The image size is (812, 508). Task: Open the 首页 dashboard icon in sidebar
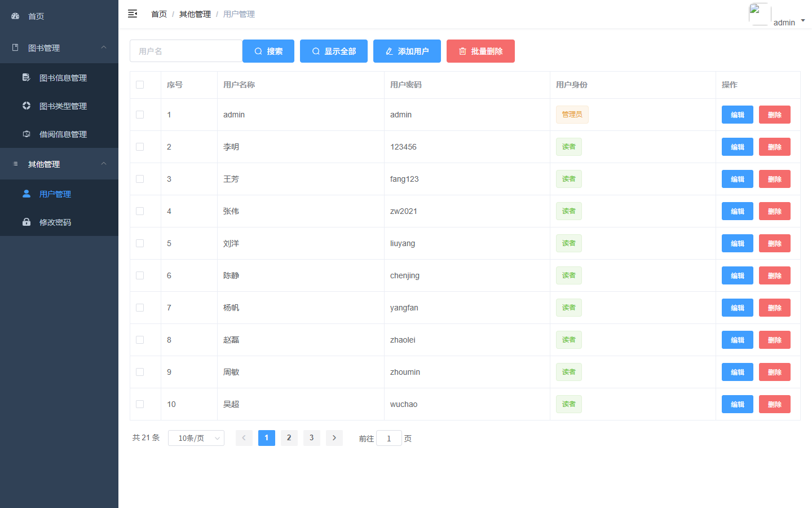(15, 16)
